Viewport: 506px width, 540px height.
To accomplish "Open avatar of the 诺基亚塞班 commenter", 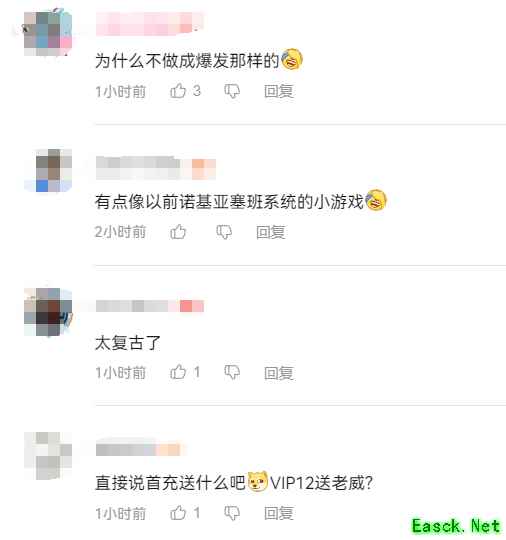I will coord(48,170).
